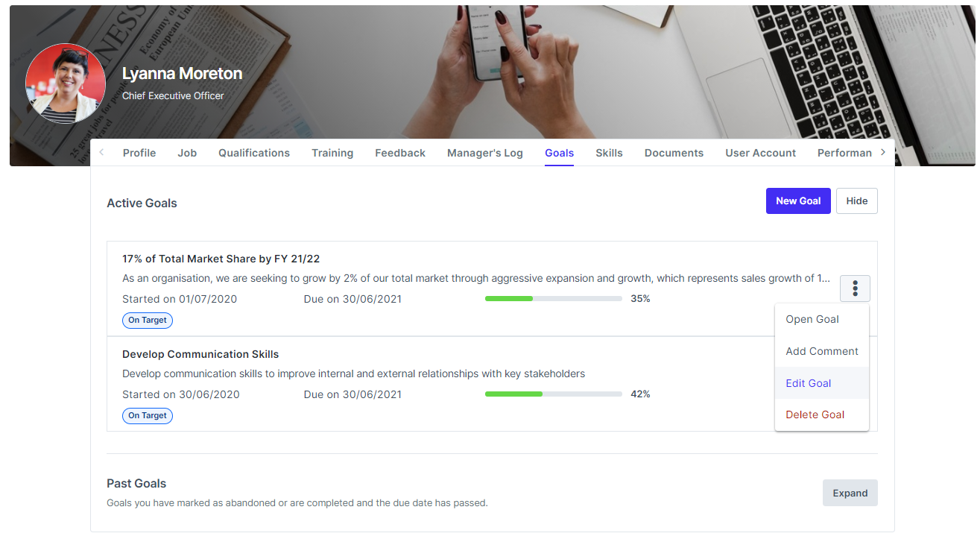Switch to the Skills tab
Viewport: 980px width, 539px height.
609,152
